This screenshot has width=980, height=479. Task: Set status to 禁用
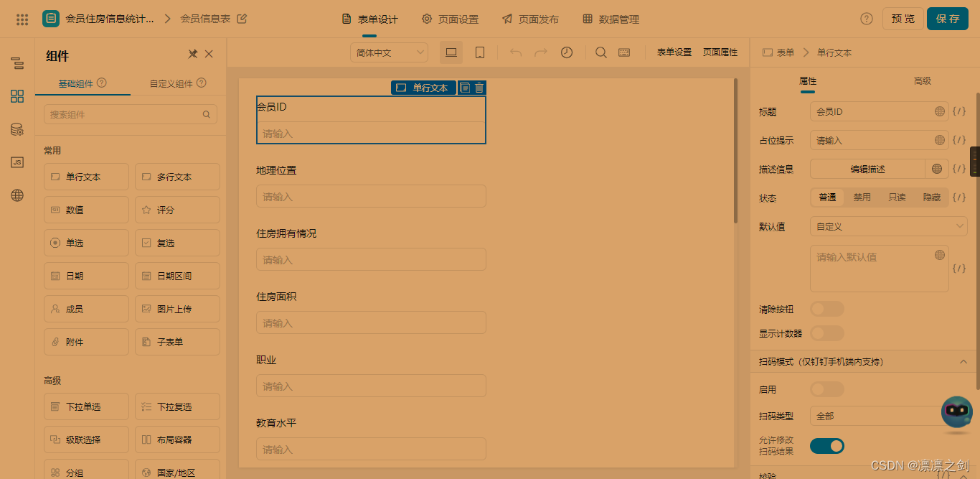[x=862, y=197]
